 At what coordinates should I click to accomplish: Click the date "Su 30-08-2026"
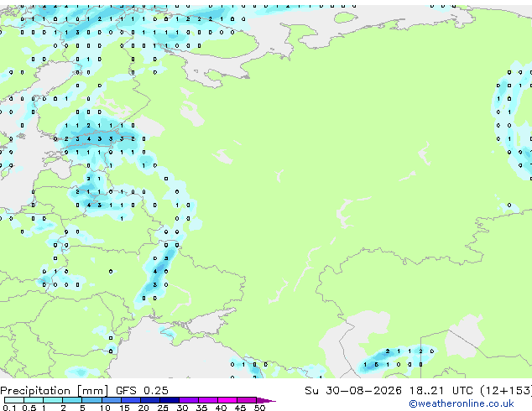[353, 391]
